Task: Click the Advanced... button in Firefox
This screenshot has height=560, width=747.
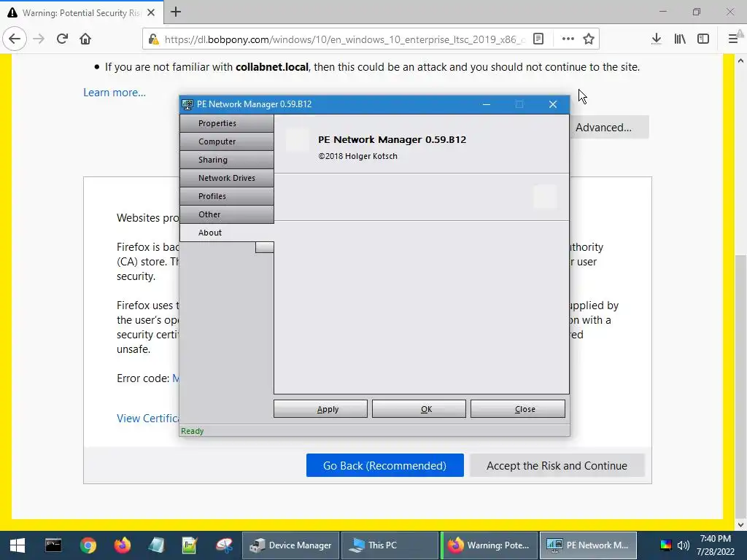Action: click(609, 127)
